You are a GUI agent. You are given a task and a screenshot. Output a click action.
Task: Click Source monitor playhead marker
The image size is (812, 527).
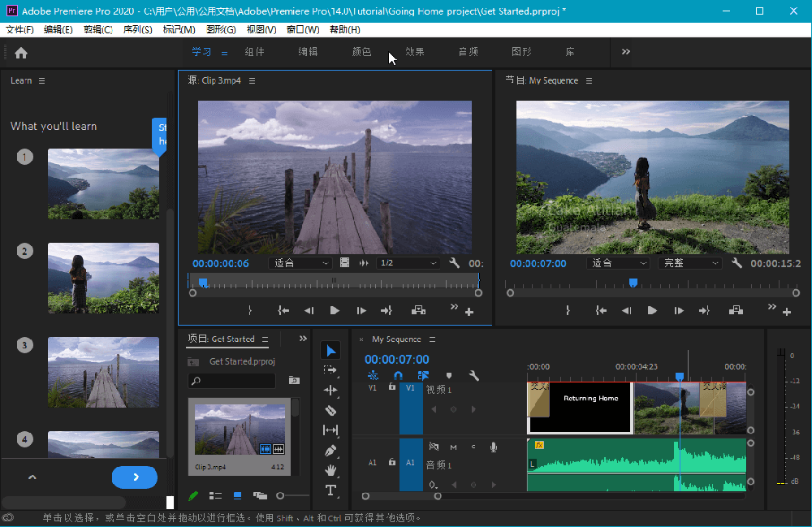click(x=204, y=283)
